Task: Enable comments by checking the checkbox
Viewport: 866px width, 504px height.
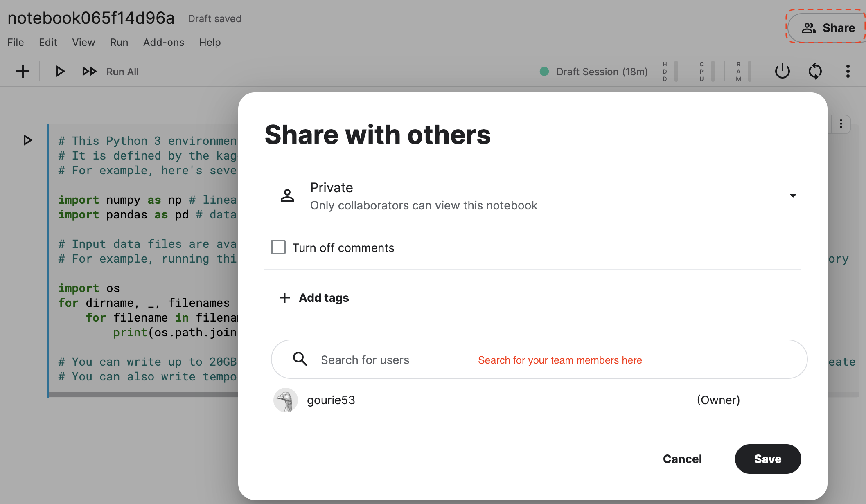Action: point(278,248)
